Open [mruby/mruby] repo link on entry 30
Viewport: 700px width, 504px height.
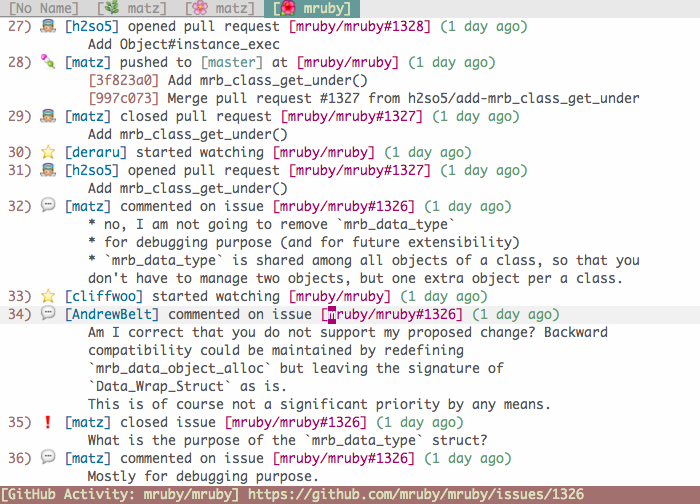[324, 153]
